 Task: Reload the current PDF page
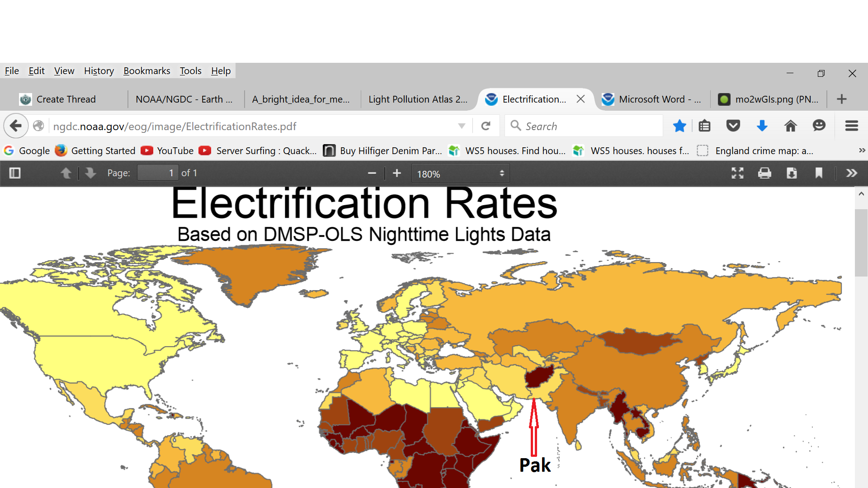coord(486,126)
